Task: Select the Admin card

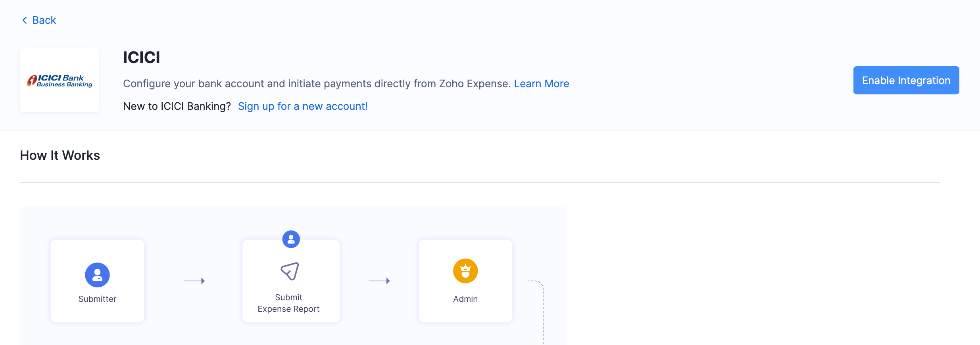Action: [465, 280]
